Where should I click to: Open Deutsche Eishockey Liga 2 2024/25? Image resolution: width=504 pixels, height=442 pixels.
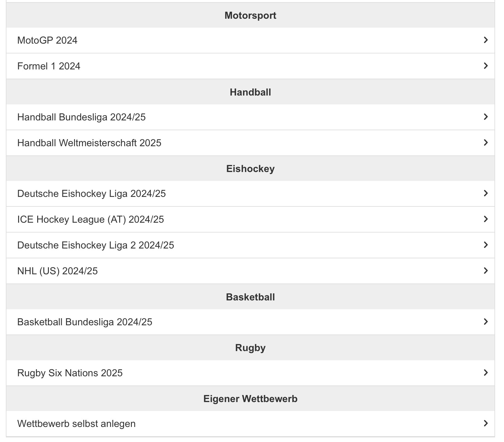96,245
